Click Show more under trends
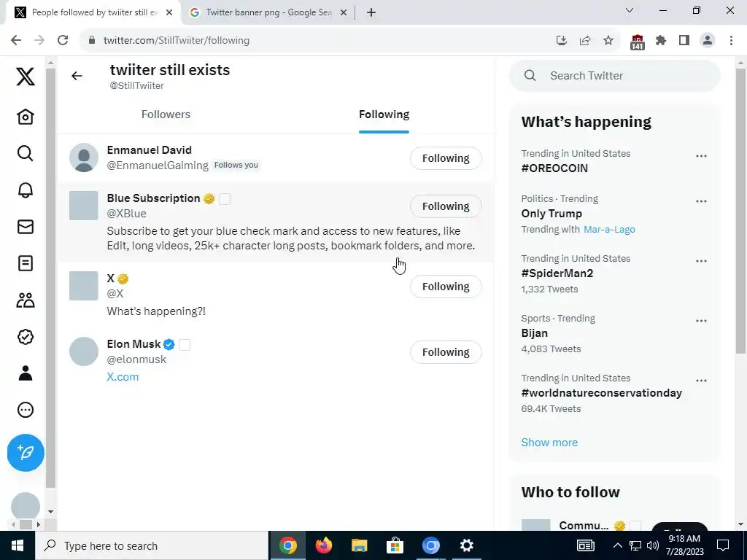 (549, 443)
